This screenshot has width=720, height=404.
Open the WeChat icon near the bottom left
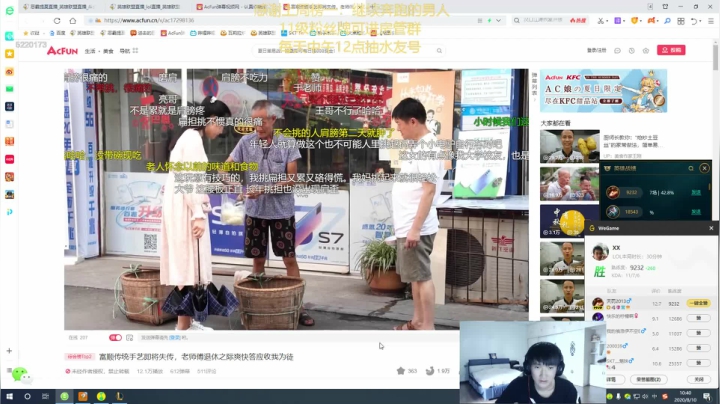point(20,374)
